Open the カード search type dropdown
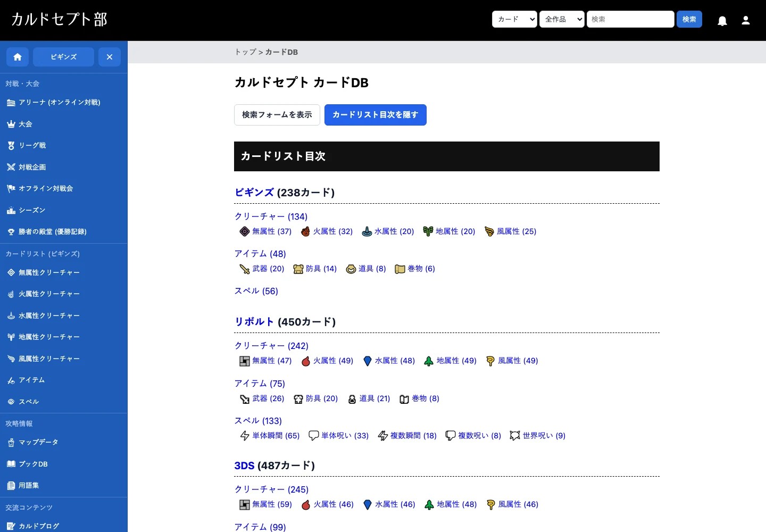 pyautogui.click(x=514, y=19)
